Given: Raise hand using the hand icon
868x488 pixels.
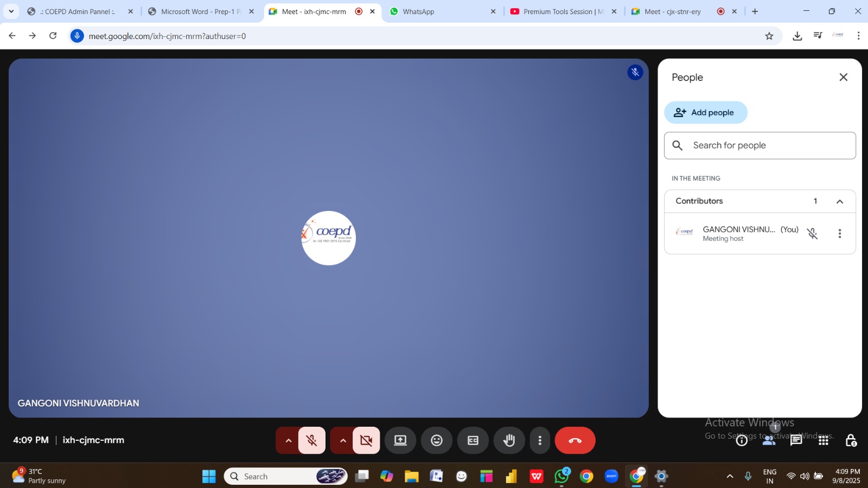Looking at the screenshot, I should coord(509,440).
